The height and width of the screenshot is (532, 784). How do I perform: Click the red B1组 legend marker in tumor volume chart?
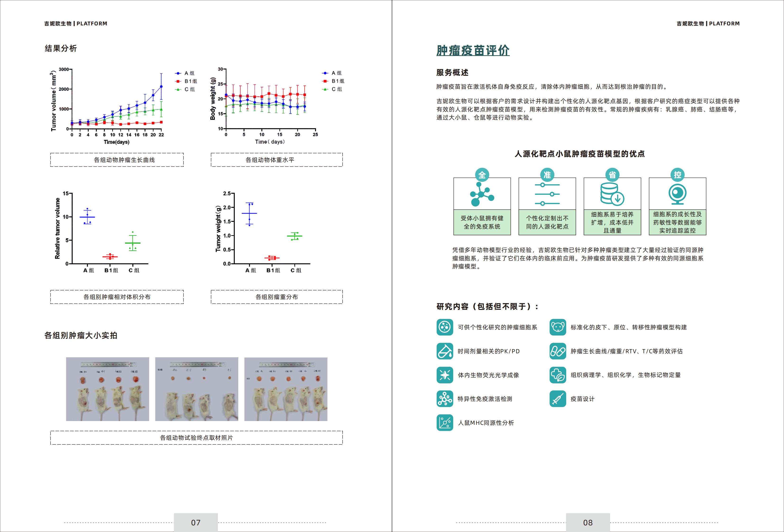178,81
